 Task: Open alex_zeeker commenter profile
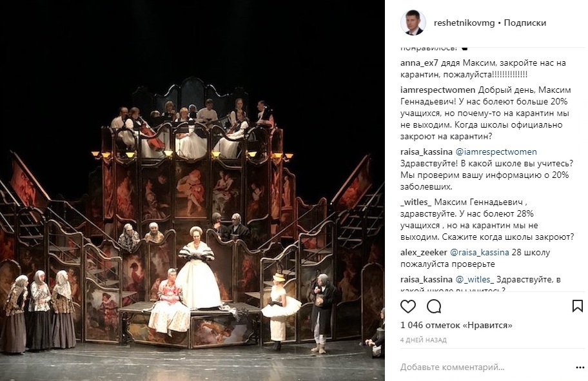pos(424,252)
